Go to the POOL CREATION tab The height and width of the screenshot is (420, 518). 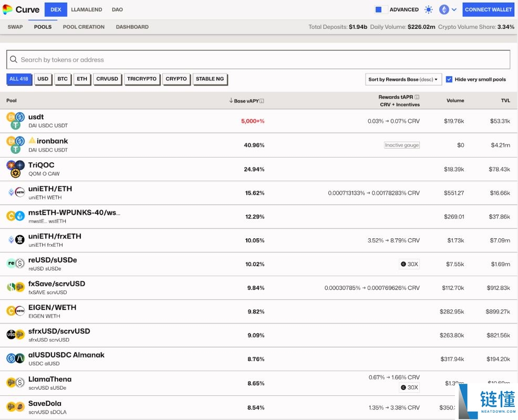click(x=84, y=27)
